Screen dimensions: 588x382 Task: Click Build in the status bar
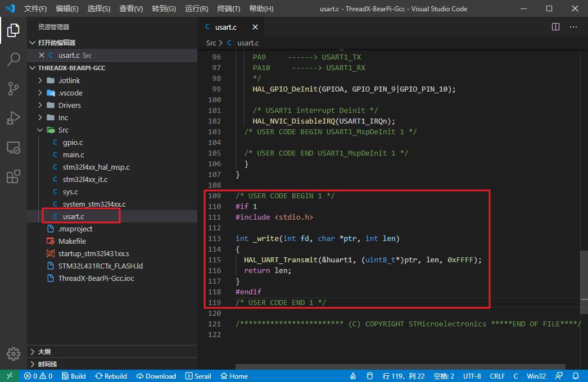[74, 376]
